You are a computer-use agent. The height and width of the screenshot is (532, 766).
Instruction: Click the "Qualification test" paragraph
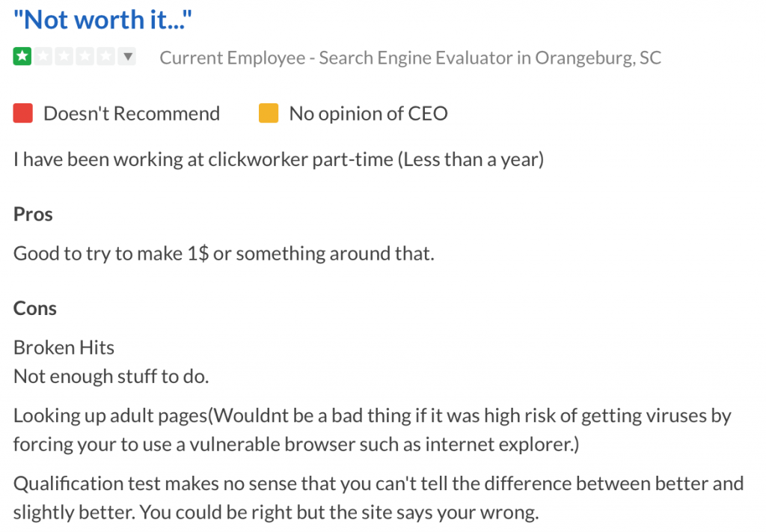(x=379, y=498)
